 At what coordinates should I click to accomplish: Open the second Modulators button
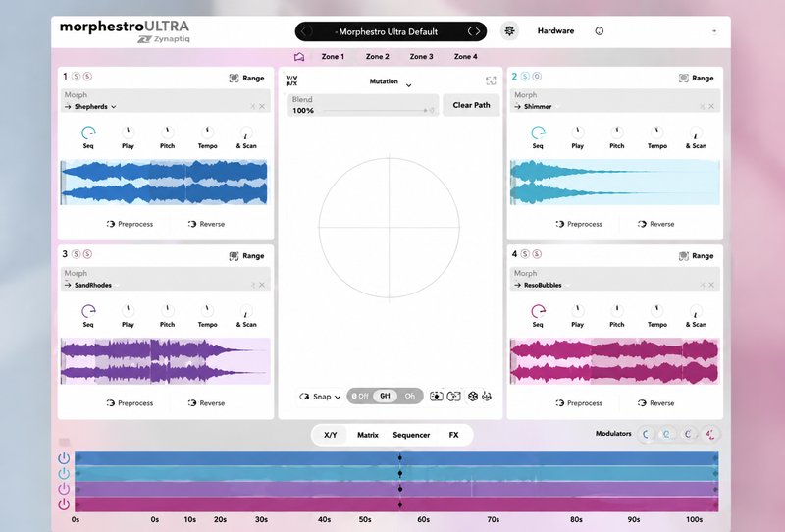(x=667, y=434)
